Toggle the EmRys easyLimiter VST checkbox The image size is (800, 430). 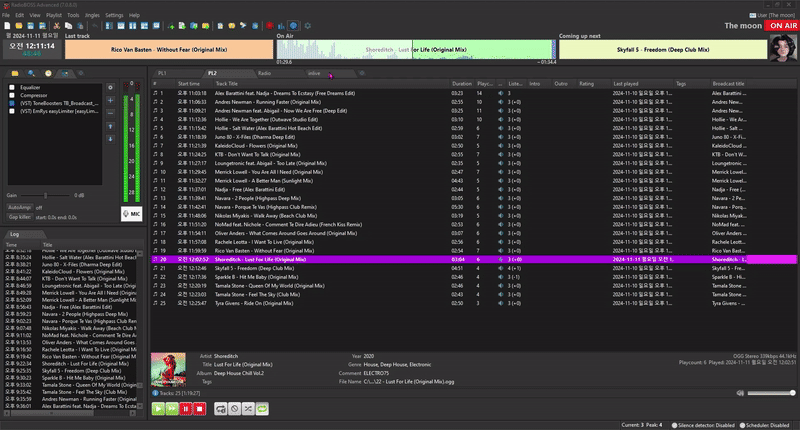click(11, 111)
